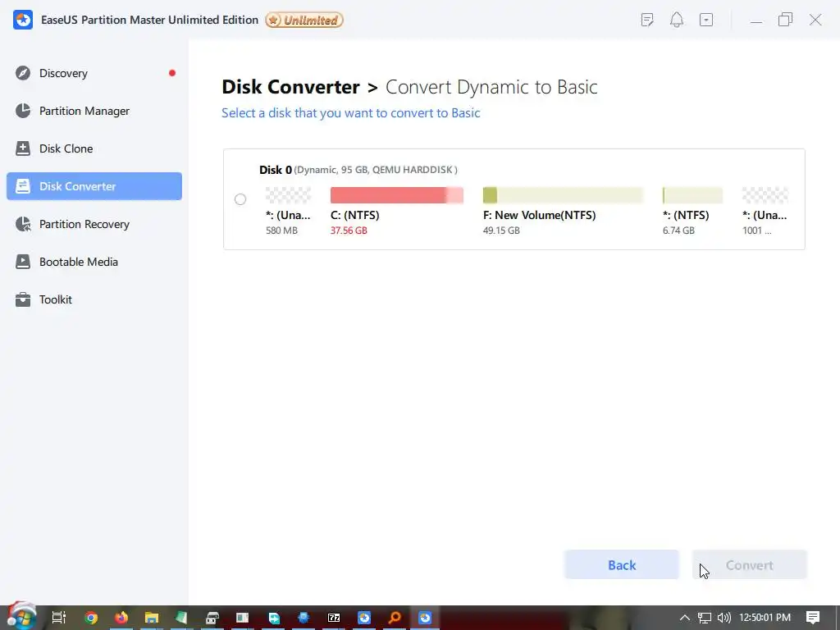
Task: Click the Disk 0 header text
Action: [x=358, y=170]
